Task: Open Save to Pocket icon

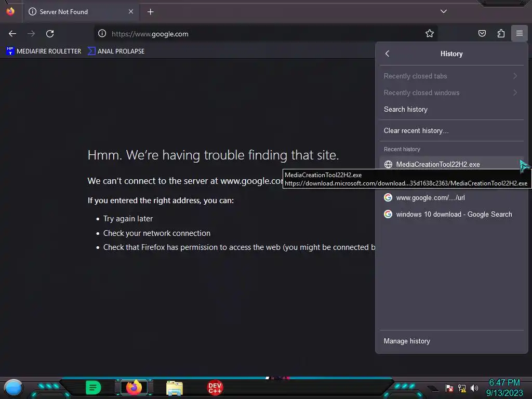Action: pyautogui.click(x=482, y=33)
